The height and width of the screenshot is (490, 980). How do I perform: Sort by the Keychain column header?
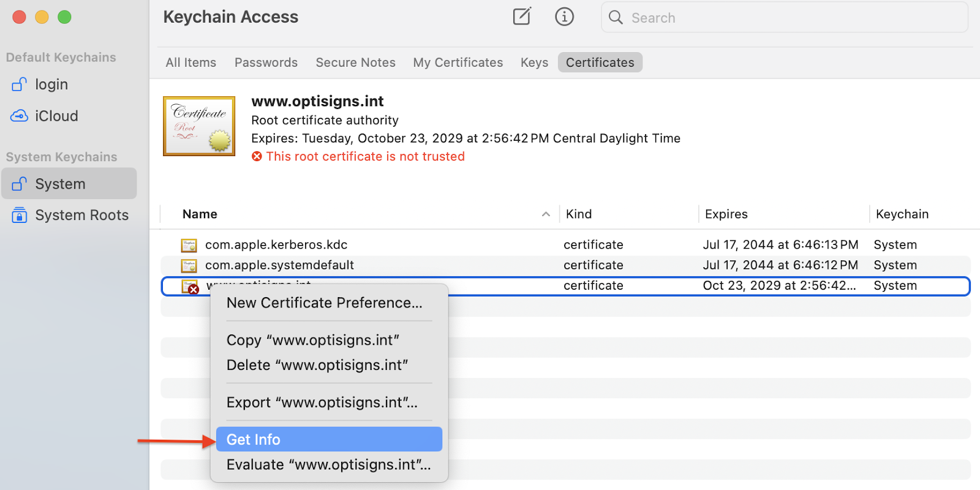click(902, 214)
